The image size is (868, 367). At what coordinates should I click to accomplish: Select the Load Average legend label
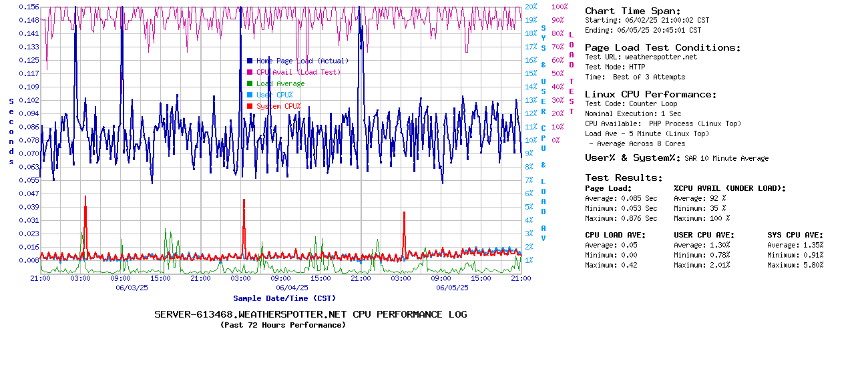[x=280, y=83]
